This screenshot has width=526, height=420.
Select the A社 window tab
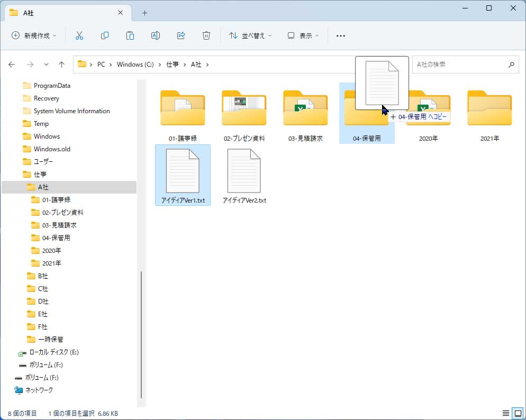pos(68,13)
